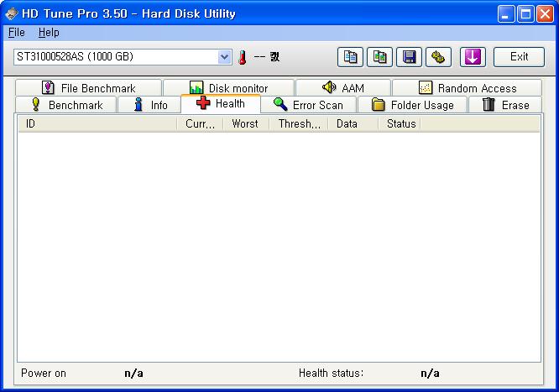Click the thermometer temperature icon
Viewport: 559px width, 392px height.
[243, 57]
